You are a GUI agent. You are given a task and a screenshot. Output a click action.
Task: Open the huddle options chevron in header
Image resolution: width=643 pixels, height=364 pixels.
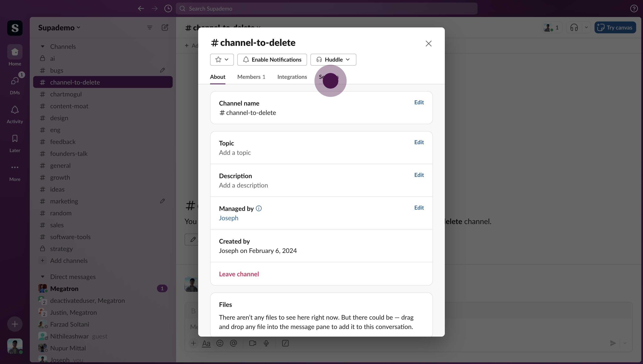(586, 27)
